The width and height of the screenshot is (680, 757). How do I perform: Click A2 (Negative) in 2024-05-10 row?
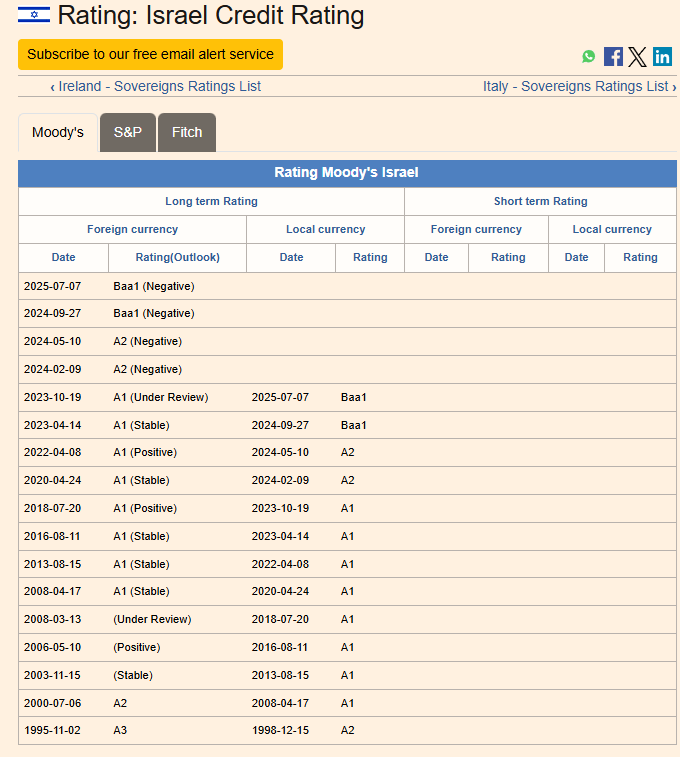pyautogui.click(x=148, y=341)
